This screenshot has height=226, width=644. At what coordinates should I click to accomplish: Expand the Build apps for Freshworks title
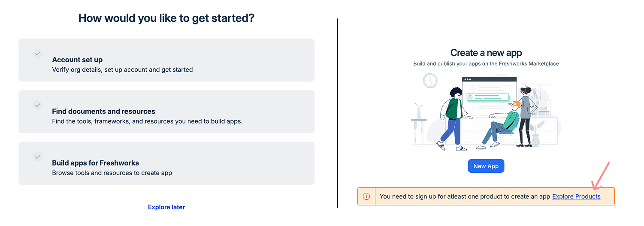click(x=95, y=163)
